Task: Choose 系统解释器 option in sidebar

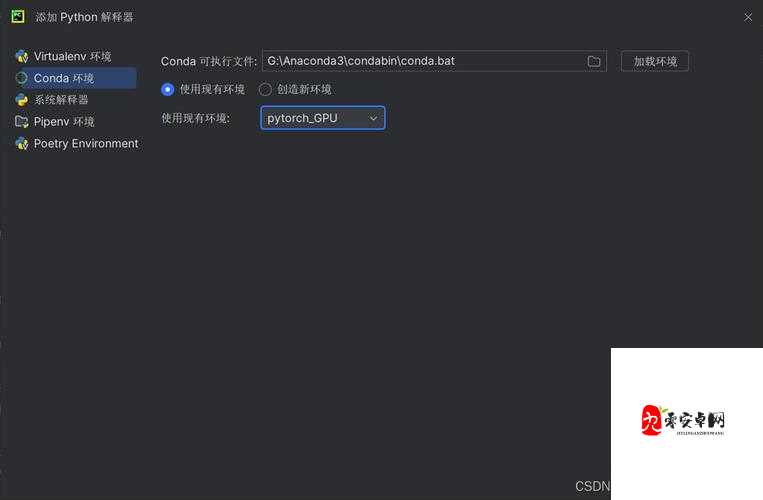Action: [52, 100]
